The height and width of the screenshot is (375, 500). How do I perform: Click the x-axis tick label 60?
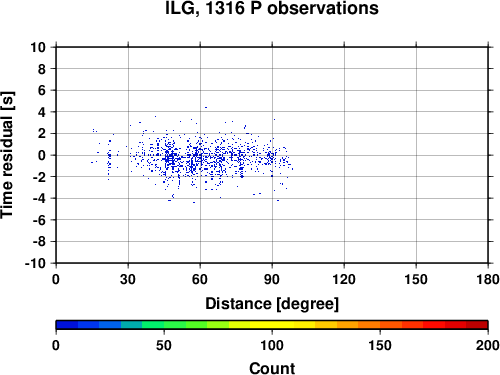200,279
